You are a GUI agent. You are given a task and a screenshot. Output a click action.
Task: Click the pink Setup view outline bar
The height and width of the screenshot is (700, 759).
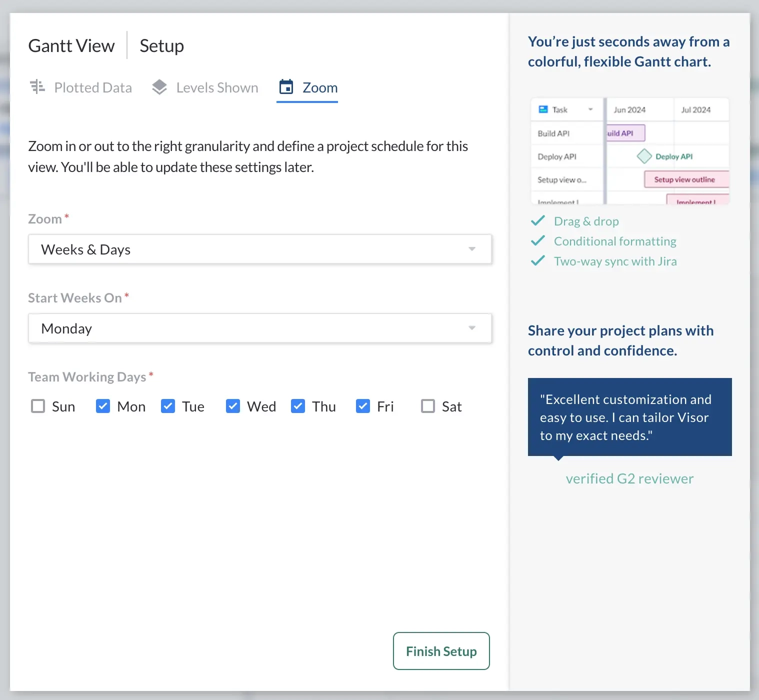686,179
